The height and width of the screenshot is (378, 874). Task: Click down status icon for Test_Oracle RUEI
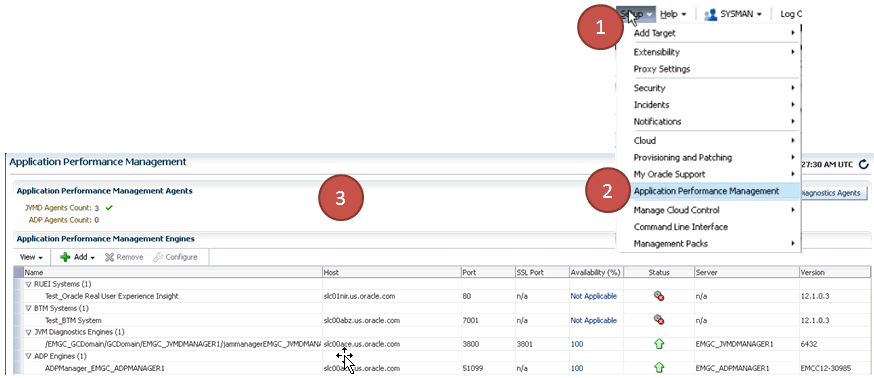(659, 296)
